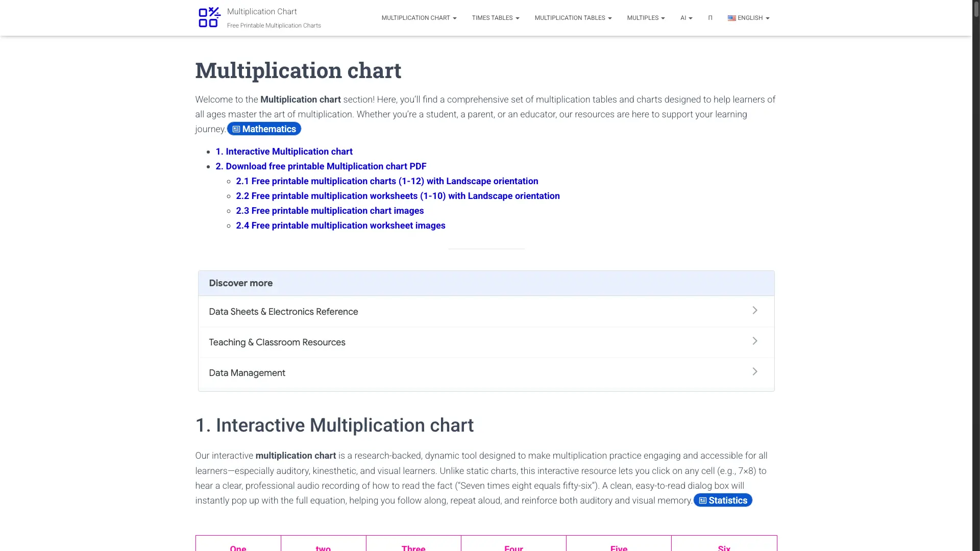Click chevron beside Teaching & Classroom Resources
Screen dimensions: 980x551
click(x=755, y=341)
